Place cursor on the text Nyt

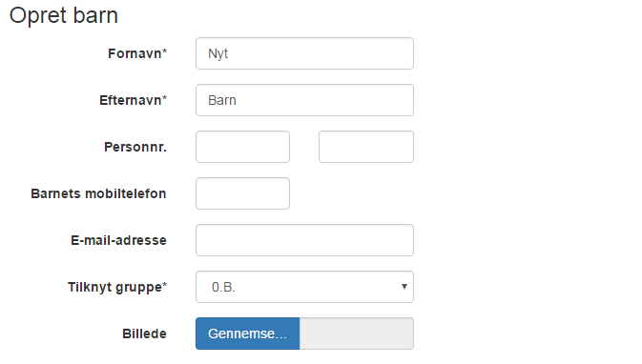coord(217,54)
